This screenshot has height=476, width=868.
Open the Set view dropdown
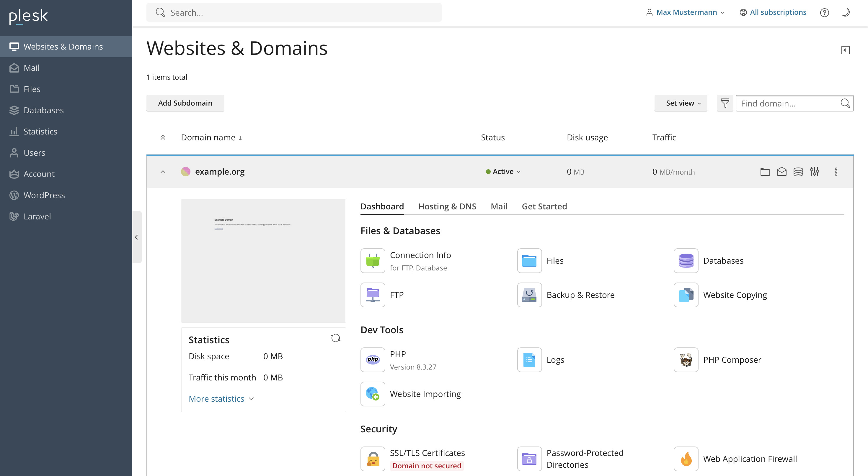coord(680,103)
